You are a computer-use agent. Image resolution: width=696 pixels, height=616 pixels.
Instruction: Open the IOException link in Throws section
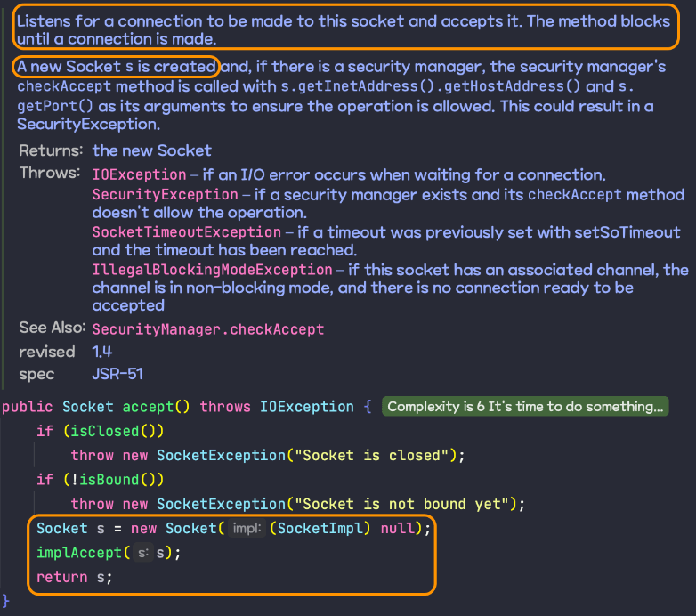click(x=139, y=175)
